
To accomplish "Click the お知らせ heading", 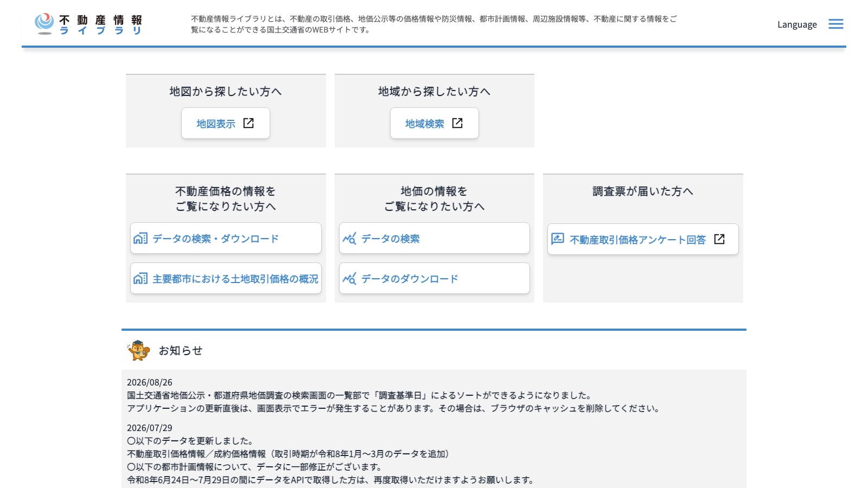I will pos(180,350).
